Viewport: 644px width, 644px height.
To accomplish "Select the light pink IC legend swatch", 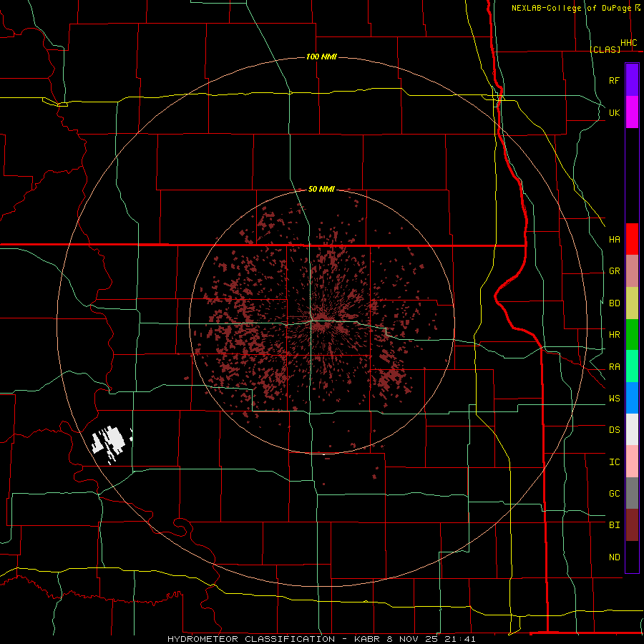I will pyautogui.click(x=632, y=462).
